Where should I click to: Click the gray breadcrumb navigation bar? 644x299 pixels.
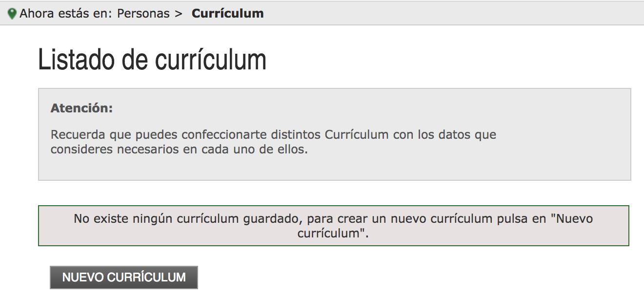click(322, 13)
